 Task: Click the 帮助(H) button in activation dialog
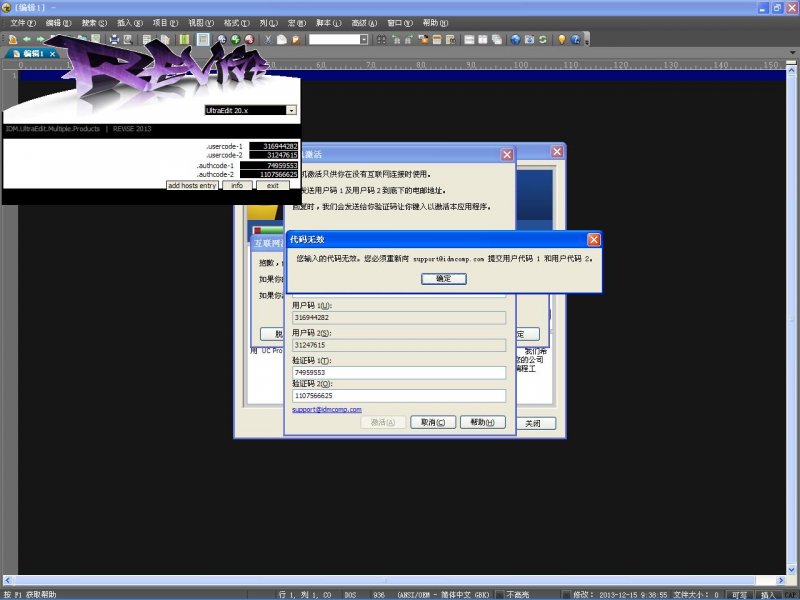click(x=483, y=422)
